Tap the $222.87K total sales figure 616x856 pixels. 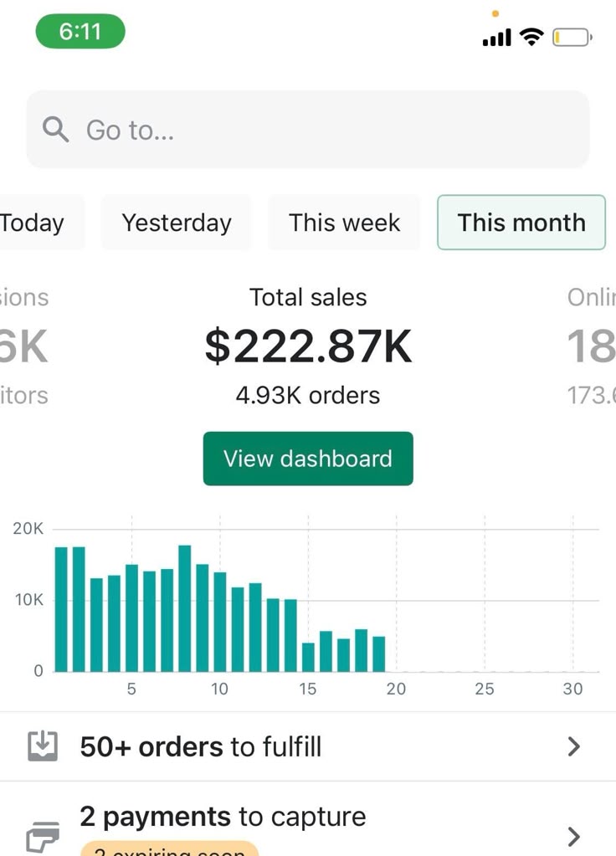pyautogui.click(x=308, y=347)
